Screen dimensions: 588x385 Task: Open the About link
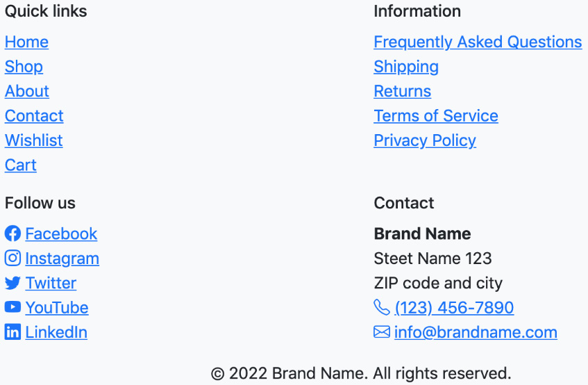27,91
